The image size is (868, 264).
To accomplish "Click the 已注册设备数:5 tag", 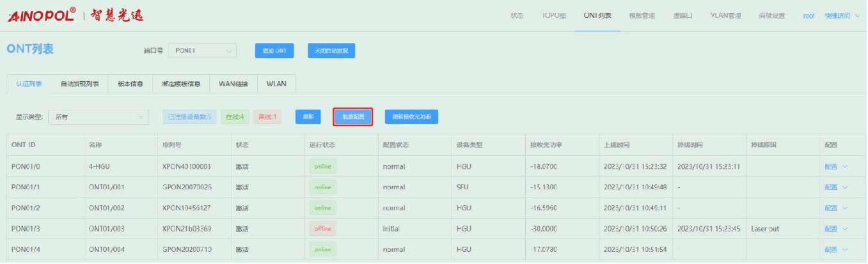I will click(189, 117).
